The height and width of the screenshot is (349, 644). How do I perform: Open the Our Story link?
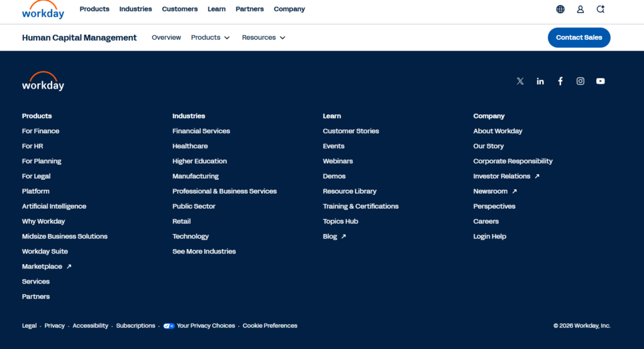pyautogui.click(x=488, y=146)
